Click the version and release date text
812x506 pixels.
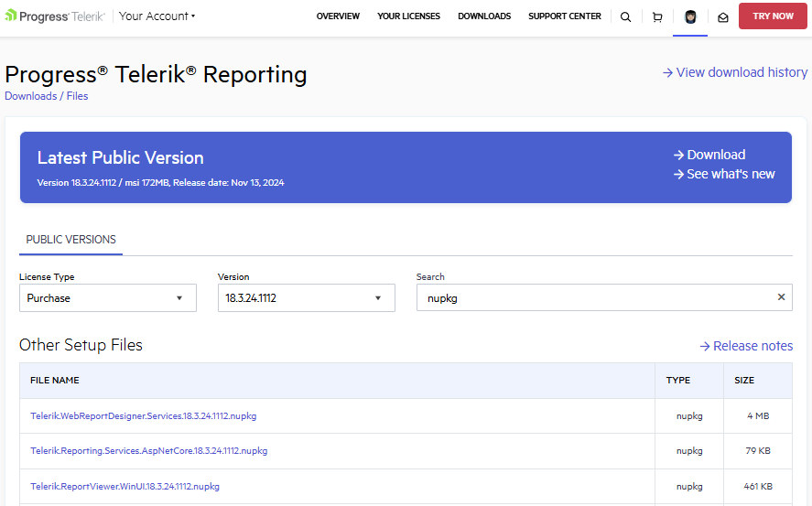(160, 183)
